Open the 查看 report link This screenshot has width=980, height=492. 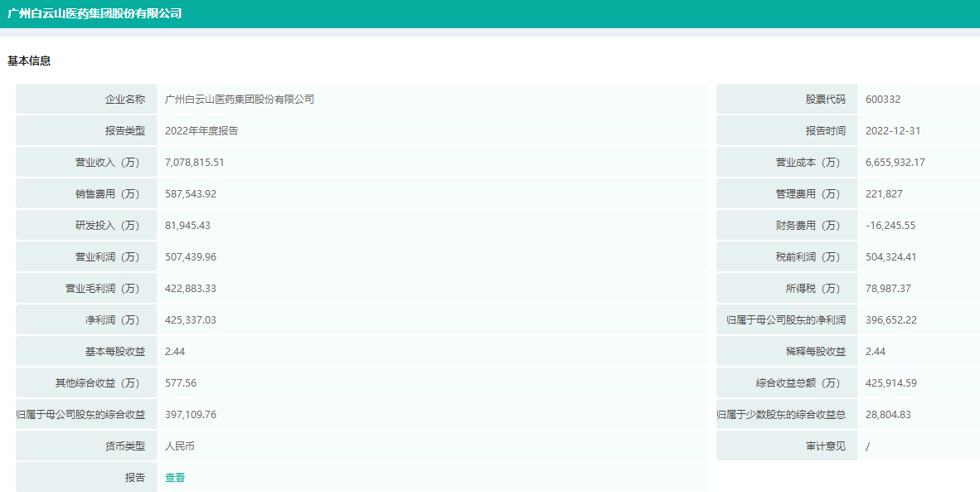coord(175,478)
